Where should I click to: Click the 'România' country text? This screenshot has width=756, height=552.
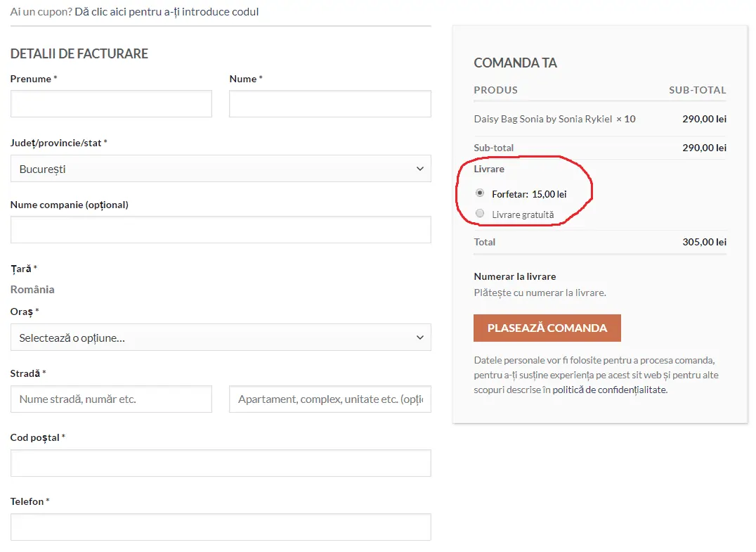pyautogui.click(x=32, y=290)
